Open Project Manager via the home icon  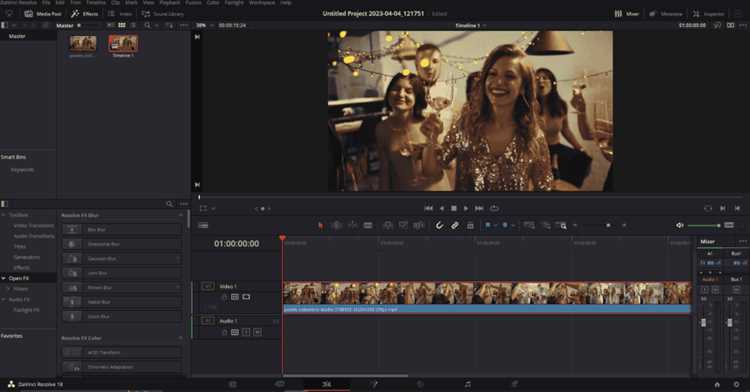(x=717, y=384)
